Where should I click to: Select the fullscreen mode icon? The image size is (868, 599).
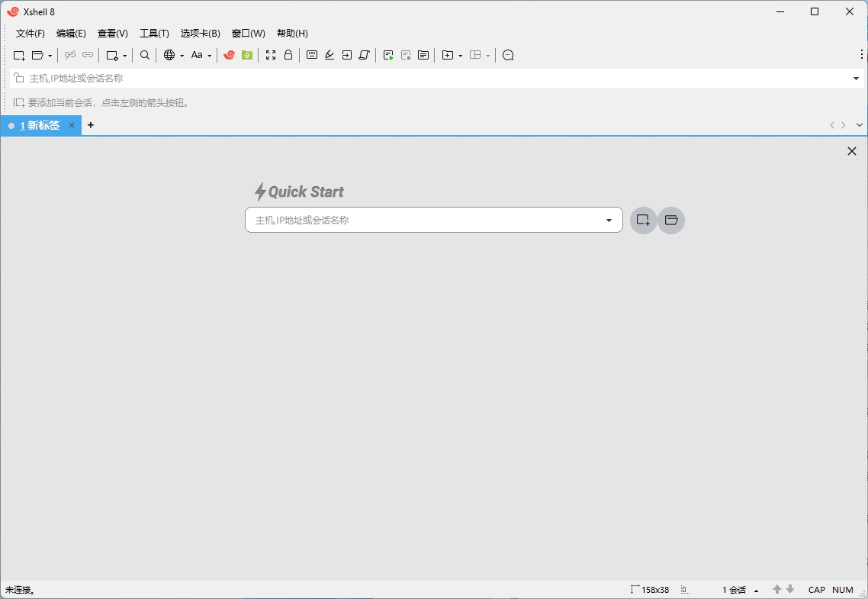tap(271, 55)
